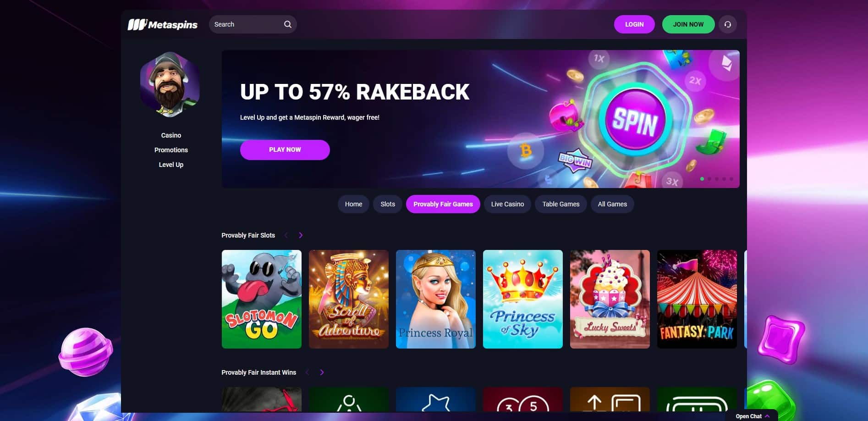Show previous Provably Fair Instant Wins
Image resolution: width=868 pixels, height=421 pixels.
(x=307, y=372)
